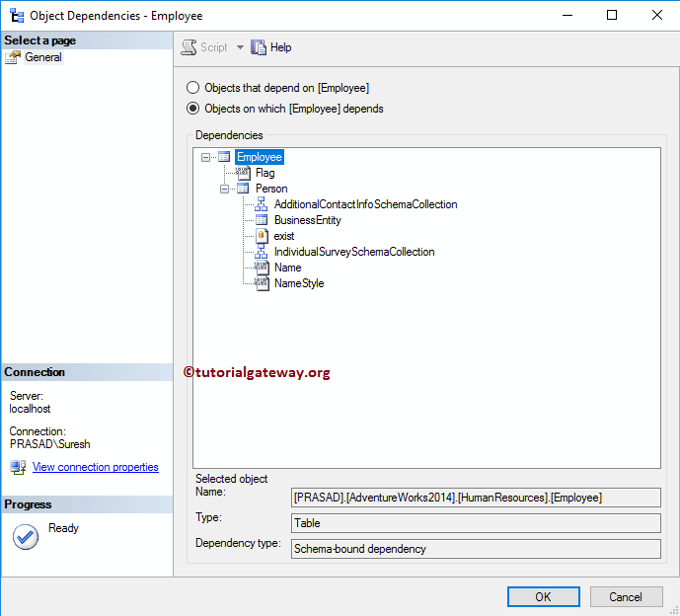Viewport: 680px width, 616px height.
Task: Click the Script toolbar icon
Action: tap(189, 46)
